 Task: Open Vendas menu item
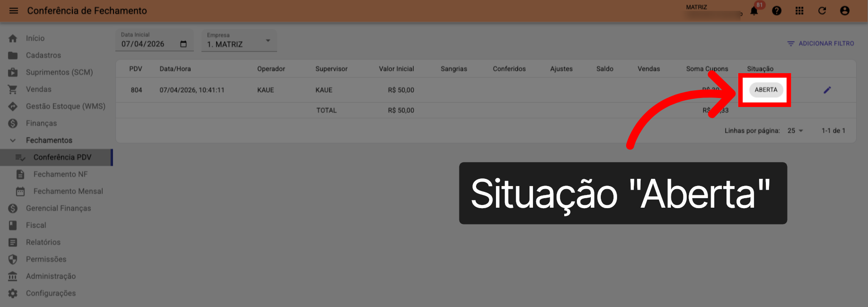click(38, 89)
